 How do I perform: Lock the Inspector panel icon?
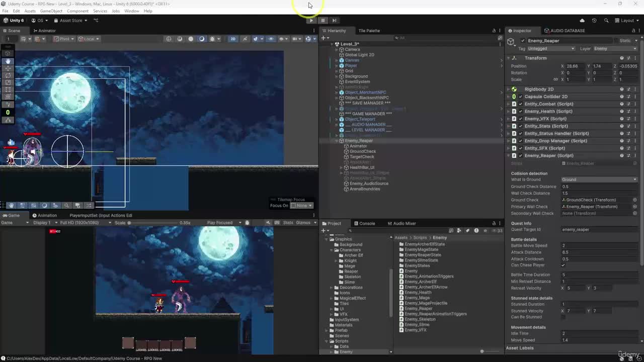coord(633,31)
